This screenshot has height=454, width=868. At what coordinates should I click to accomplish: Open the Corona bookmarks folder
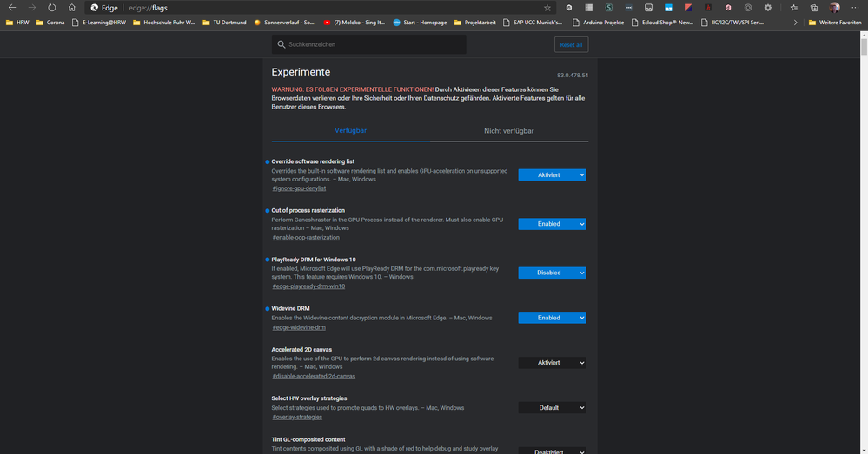tap(50, 23)
